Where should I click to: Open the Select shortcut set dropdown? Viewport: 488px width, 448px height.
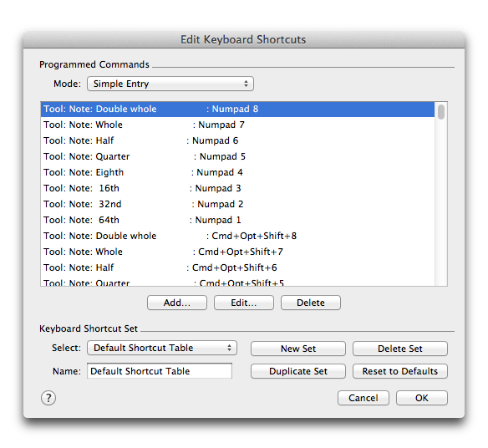coord(162,348)
